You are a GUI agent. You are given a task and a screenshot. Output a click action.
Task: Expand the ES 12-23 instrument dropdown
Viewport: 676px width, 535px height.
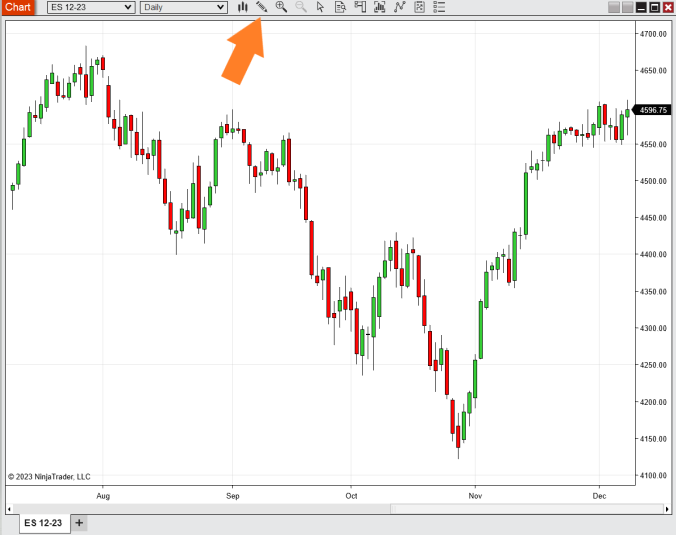(x=91, y=7)
